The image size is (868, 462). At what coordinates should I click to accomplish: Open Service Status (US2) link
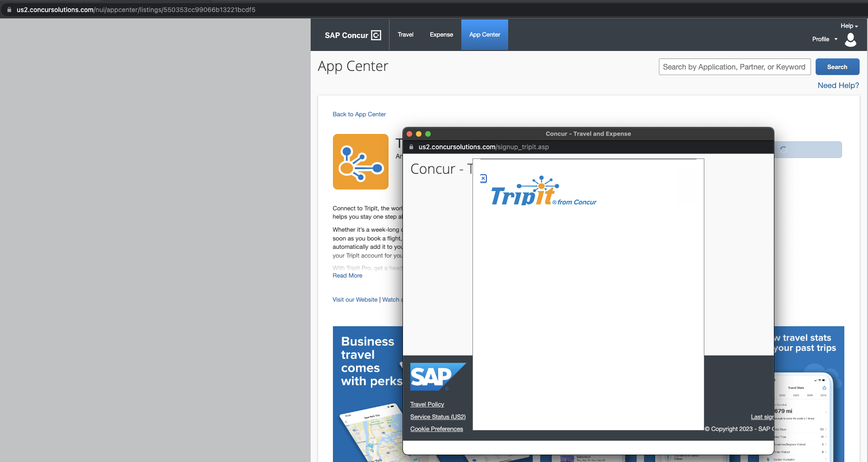coord(438,417)
